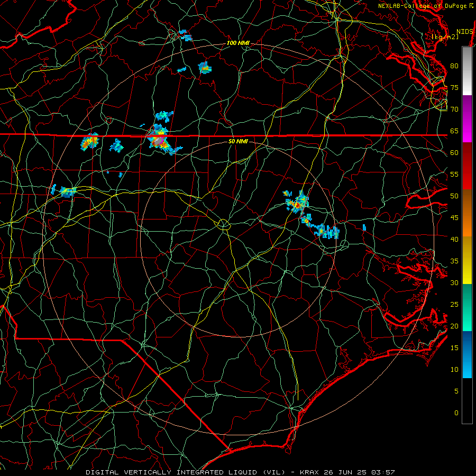Click the 10 value on the VIL scale

click(454, 370)
